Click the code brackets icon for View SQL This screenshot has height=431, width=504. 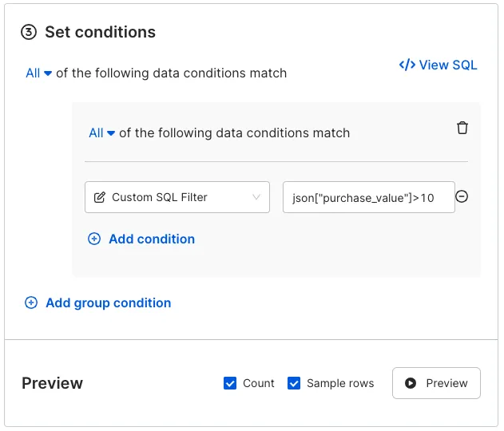click(407, 65)
